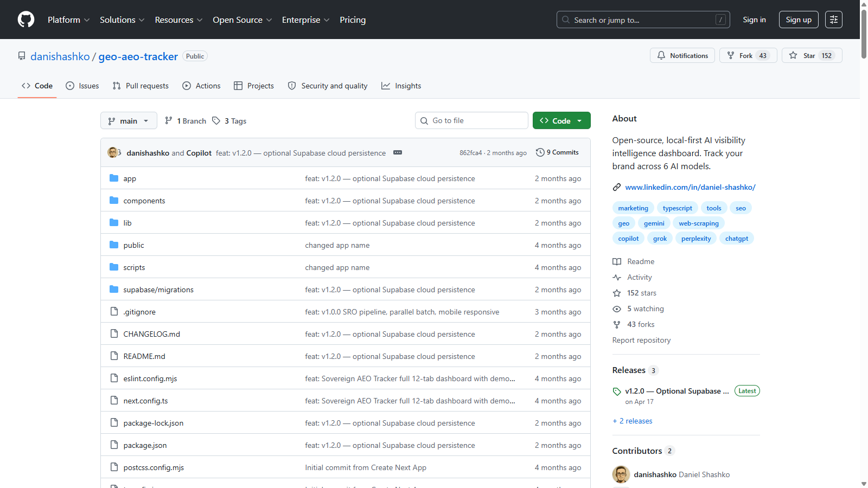868x488 pixels.
Task: Click the Sign up button
Action: click(799, 20)
